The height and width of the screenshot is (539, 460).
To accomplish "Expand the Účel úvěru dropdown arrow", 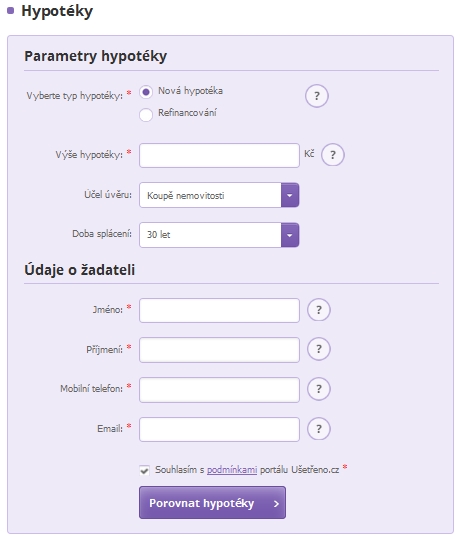I will [290, 195].
